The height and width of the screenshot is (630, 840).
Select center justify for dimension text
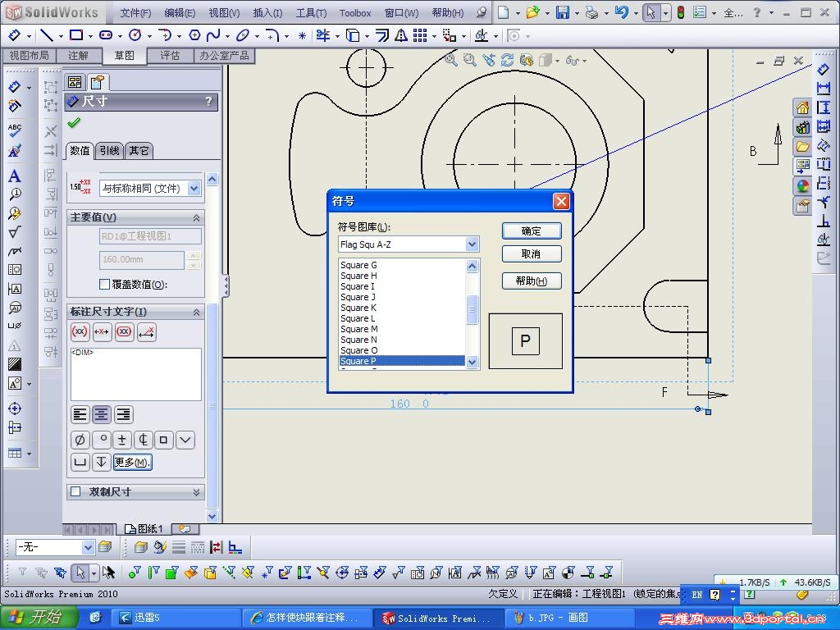click(x=101, y=414)
